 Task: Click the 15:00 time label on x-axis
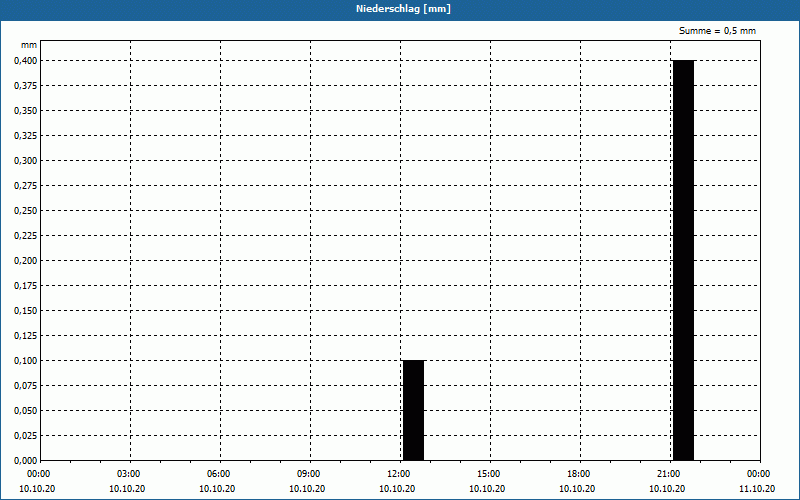[490, 474]
